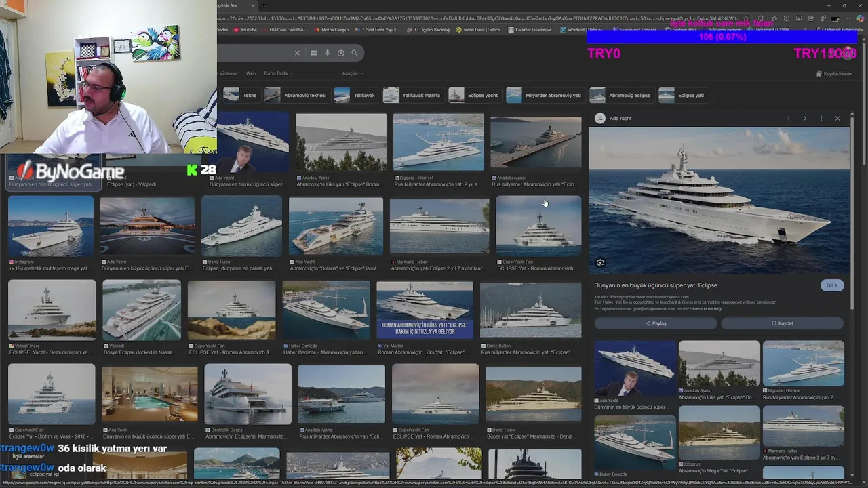Click the magnifier search submit icon
This screenshot has width=868, height=488.
click(x=354, y=53)
